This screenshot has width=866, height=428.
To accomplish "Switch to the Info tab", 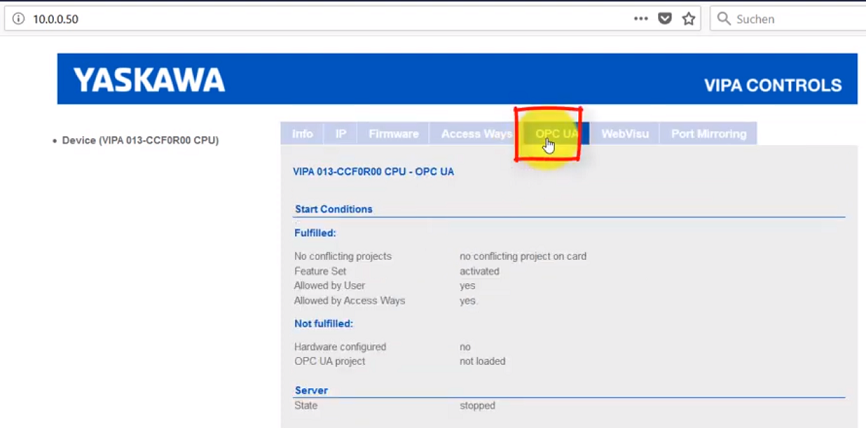I will [x=302, y=134].
